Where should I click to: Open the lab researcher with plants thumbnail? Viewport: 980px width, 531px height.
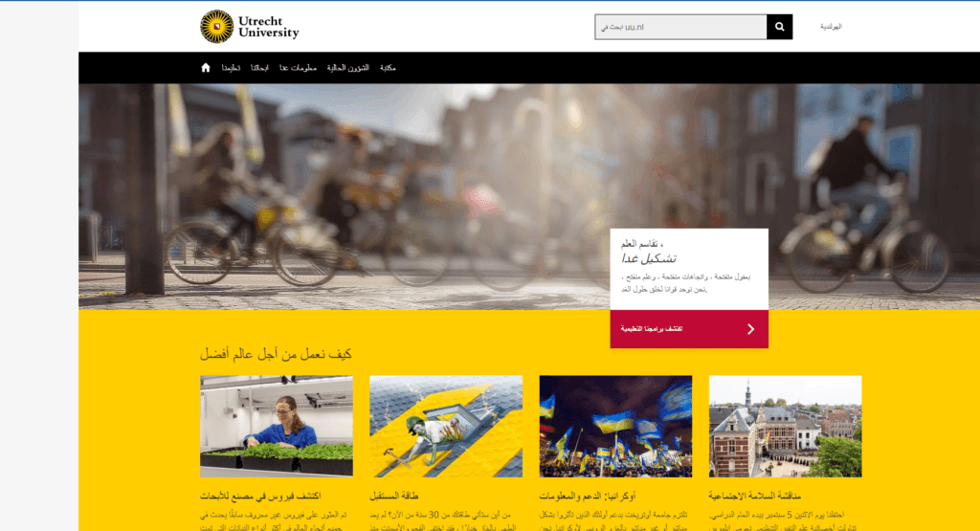coord(277,426)
